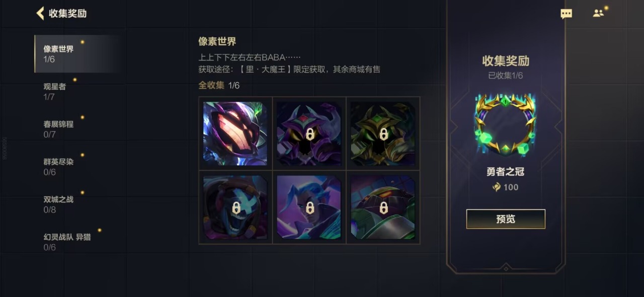Switch to the 观星者 collection
Screen dimensions: 644x297
pyautogui.click(x=77, y=92)
